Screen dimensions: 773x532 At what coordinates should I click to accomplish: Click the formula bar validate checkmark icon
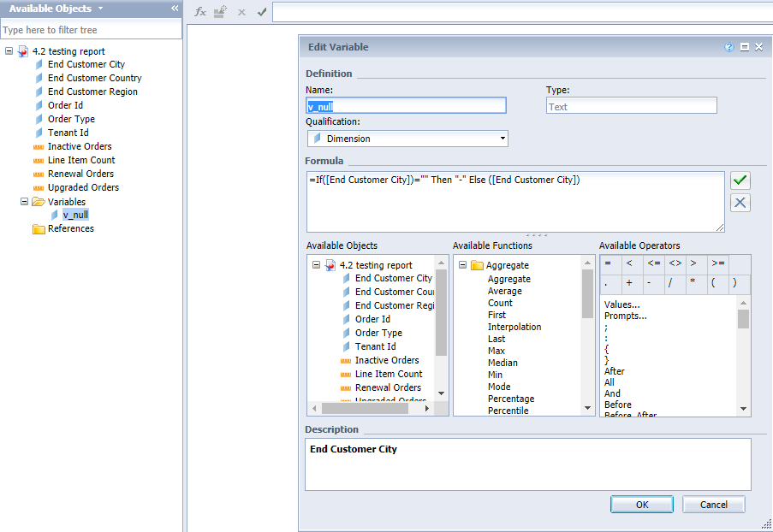[x=262, y=12]
